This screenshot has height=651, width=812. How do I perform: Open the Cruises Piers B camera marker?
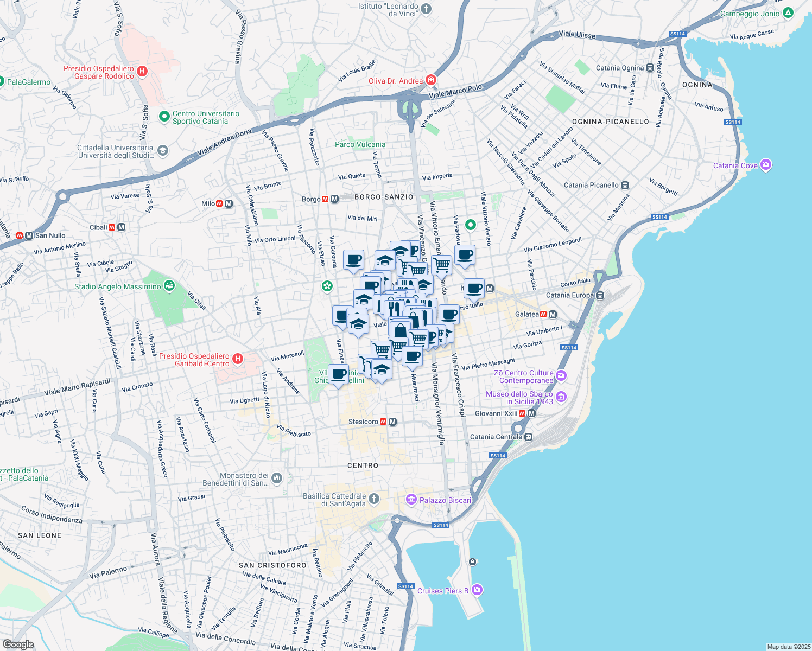tap(477, 590)
